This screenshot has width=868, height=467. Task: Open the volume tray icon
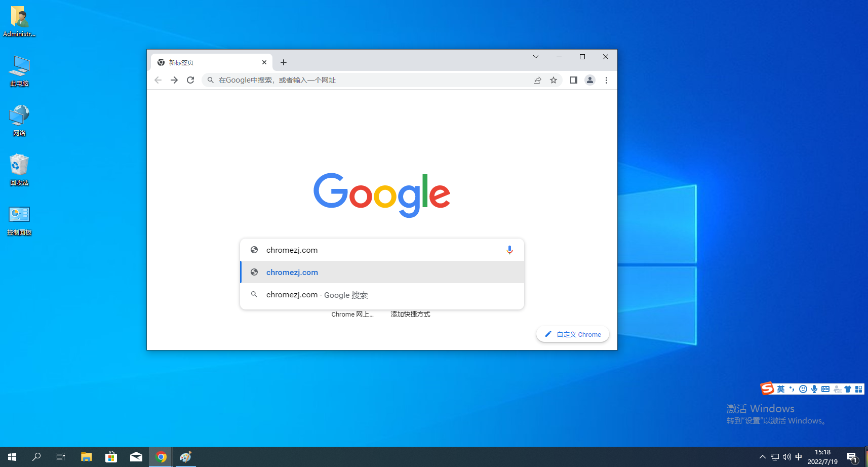tap(786, 457)
